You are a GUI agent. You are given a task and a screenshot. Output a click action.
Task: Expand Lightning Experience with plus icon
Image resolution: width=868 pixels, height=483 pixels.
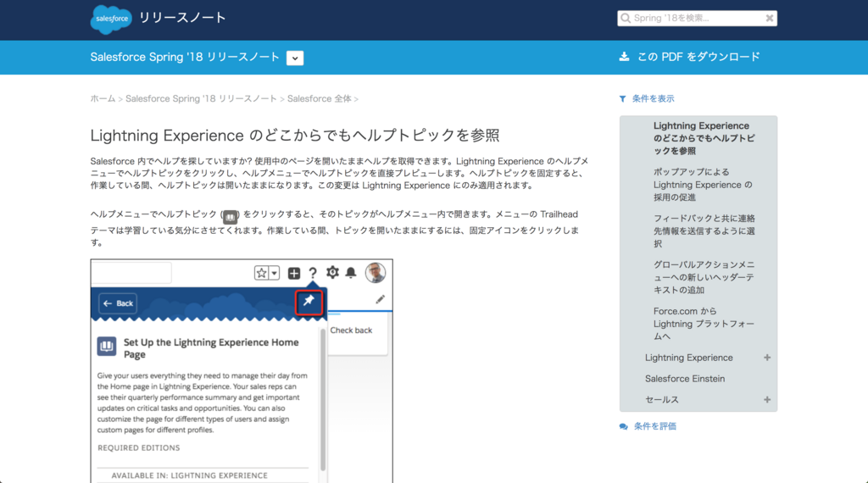767,358
